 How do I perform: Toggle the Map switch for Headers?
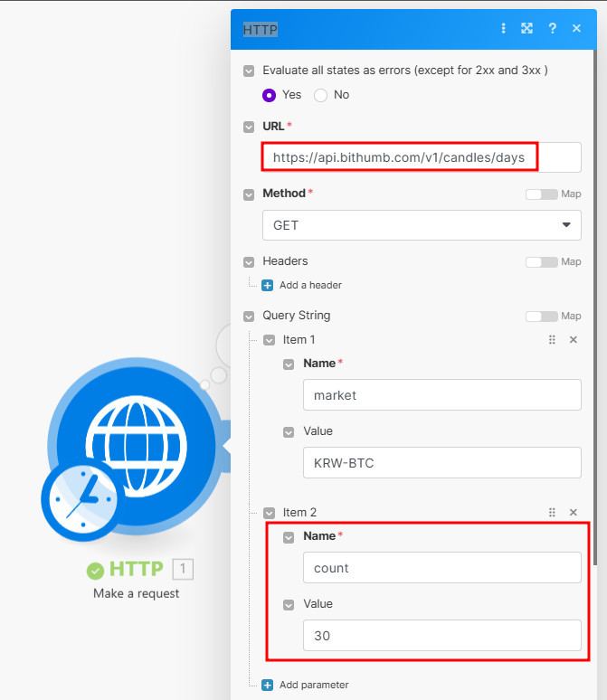[541, 262]
